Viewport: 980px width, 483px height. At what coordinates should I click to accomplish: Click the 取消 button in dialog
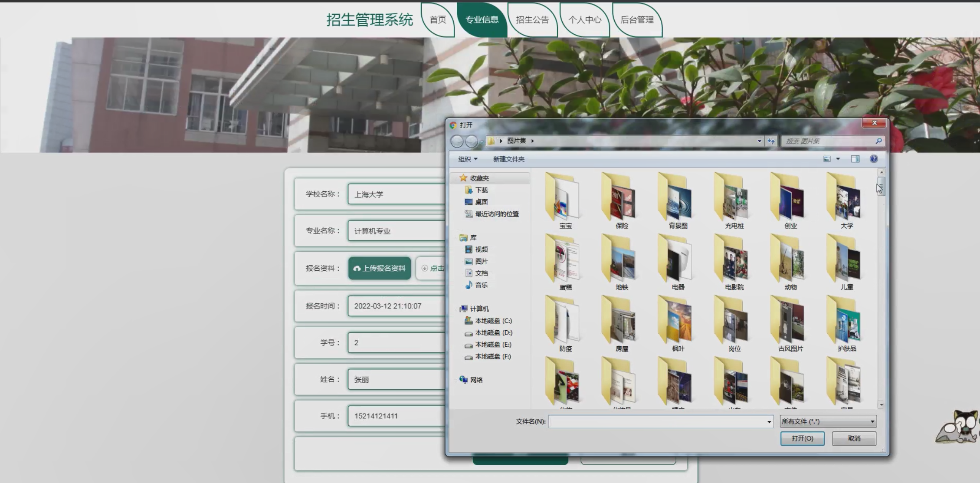854,438
